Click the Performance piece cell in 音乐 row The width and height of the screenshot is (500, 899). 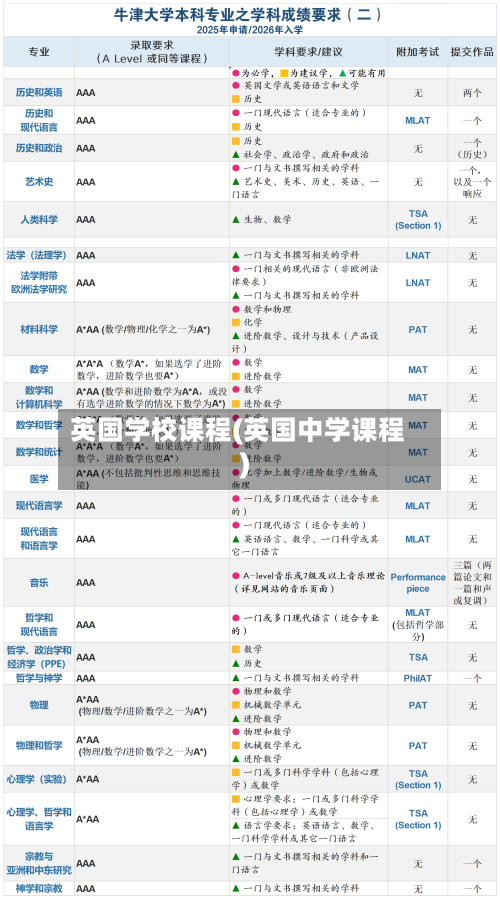418,583
